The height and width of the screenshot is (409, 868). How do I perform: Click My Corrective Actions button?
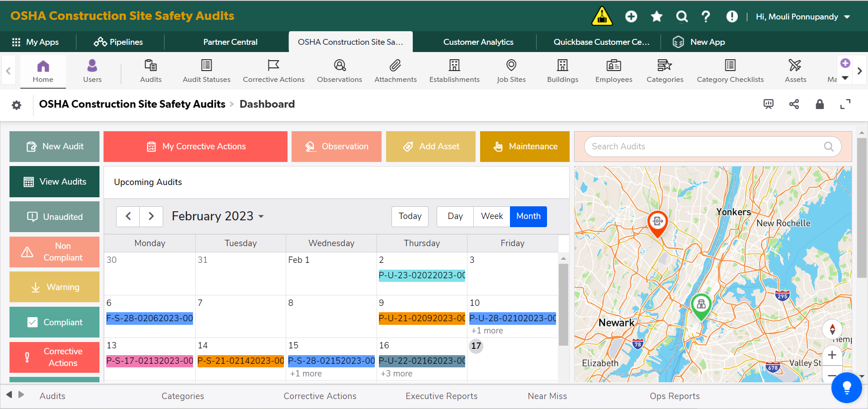[195, 147]
